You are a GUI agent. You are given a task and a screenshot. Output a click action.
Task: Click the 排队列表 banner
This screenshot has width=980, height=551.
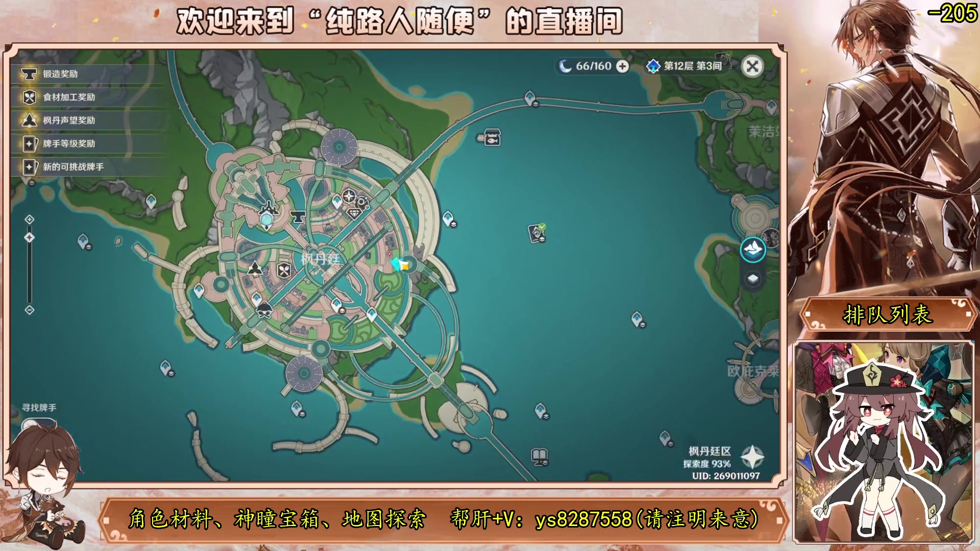tap(888, 314)
